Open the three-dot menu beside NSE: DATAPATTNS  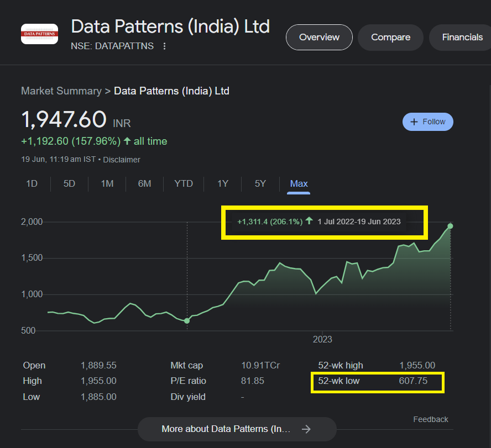click(x=164, y=46)
